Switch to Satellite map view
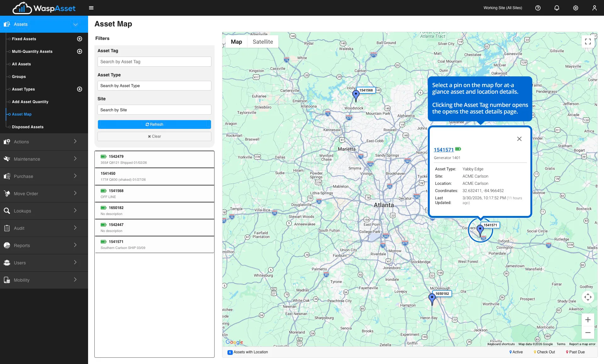The height and width of the screenshot is (364, 604). [x=263, y=42]
